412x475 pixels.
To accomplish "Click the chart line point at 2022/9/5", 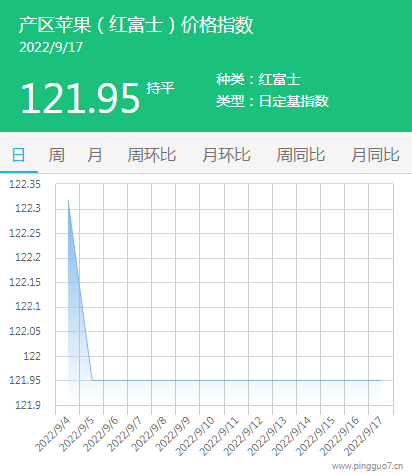I will 92,380.
